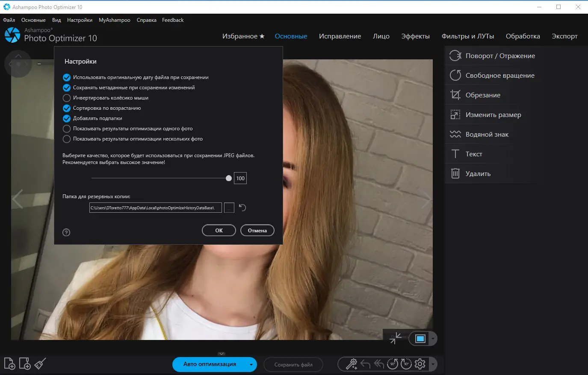Uncheck Сохранять метаданные при сохранении изменений
588x375 pixels.
(67, 88)
